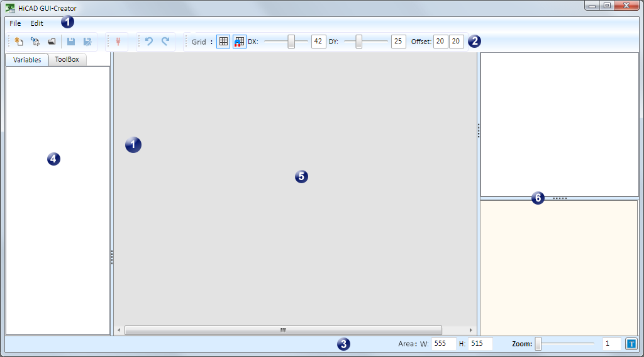Click the DY grid spacing slider handle
The height and width of the screenshot is (357, 644).
tap(358, 42)
